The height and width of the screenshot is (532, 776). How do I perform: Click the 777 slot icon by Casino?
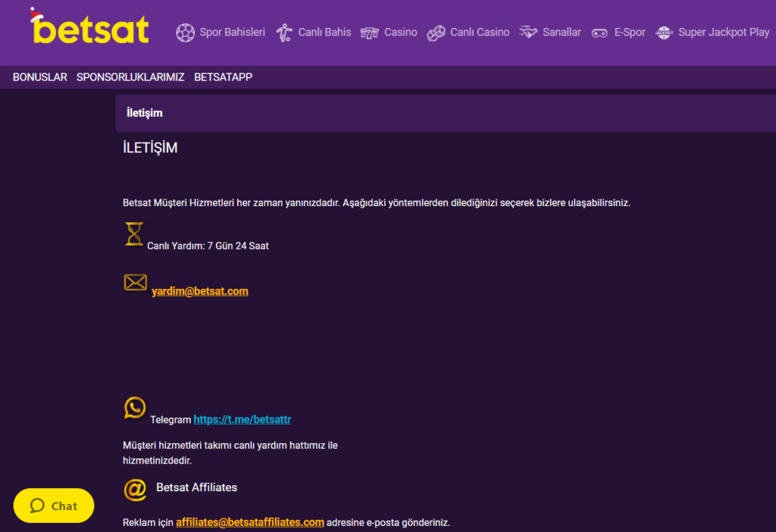[370, 33]
